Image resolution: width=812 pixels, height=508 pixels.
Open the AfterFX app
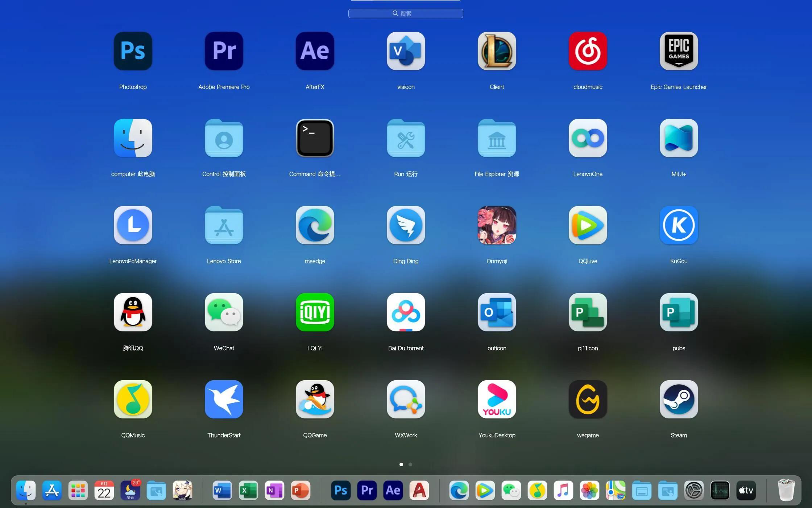315,51
